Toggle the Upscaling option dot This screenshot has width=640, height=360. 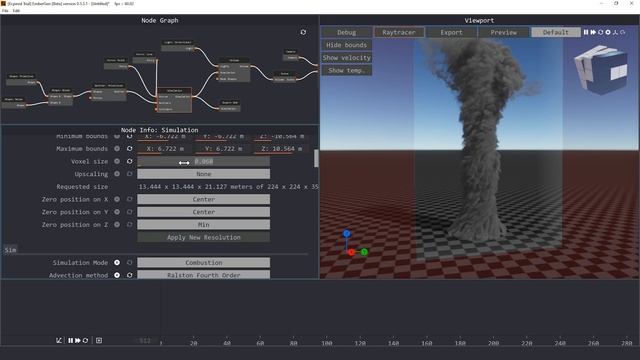(x=117, y=174)
